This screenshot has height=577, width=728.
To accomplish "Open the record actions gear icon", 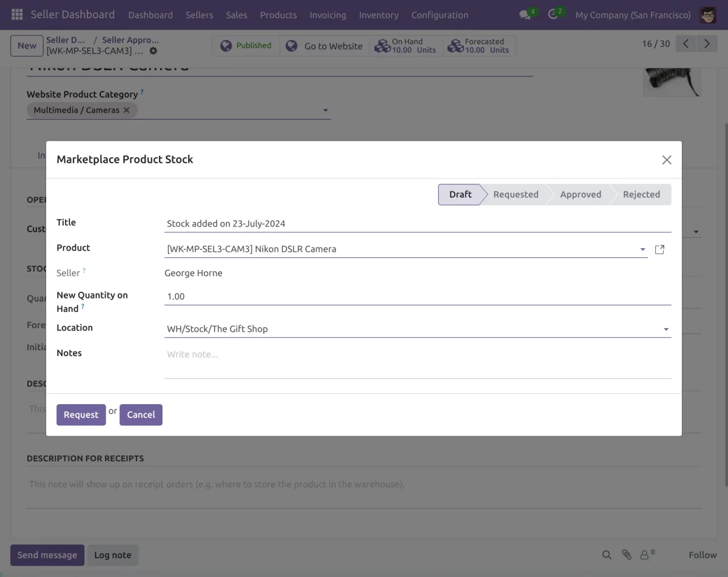I will coord(153,51).
